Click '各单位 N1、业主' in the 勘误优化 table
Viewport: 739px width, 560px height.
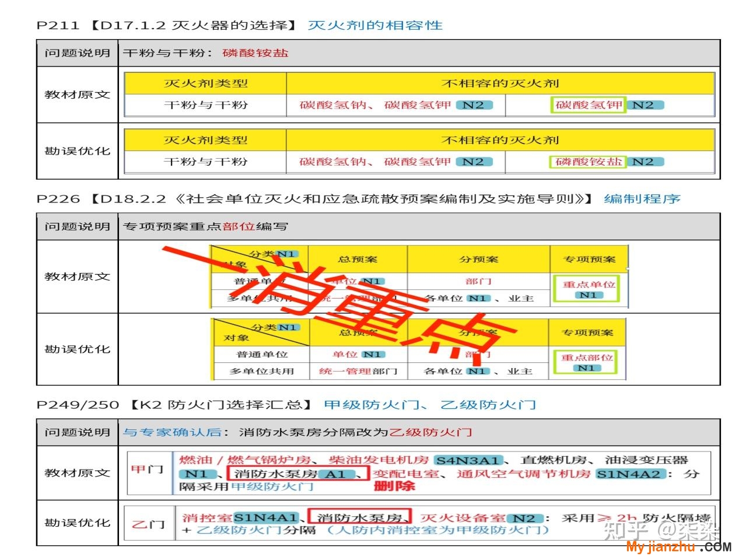tap(478, 371)
